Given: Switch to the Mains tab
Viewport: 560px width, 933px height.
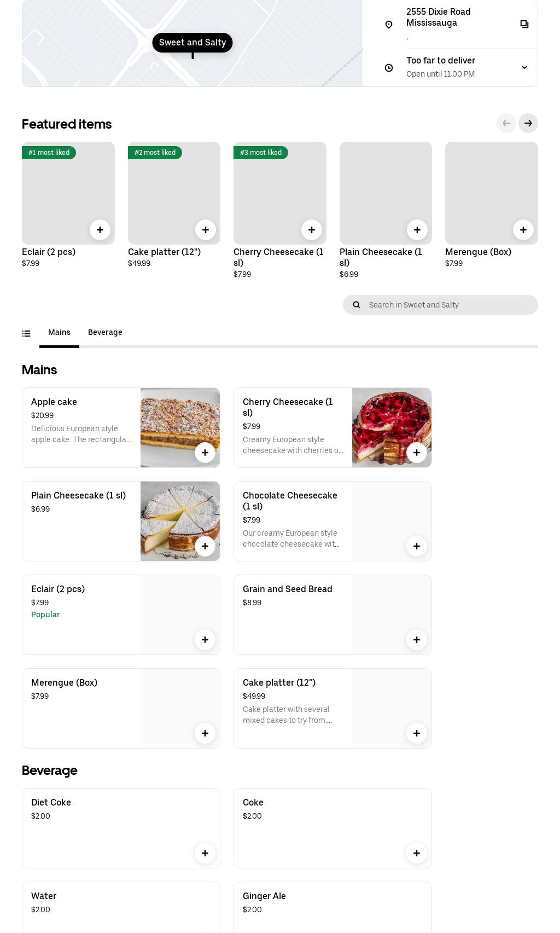Looking at the screenshot, I should point(59,333).
